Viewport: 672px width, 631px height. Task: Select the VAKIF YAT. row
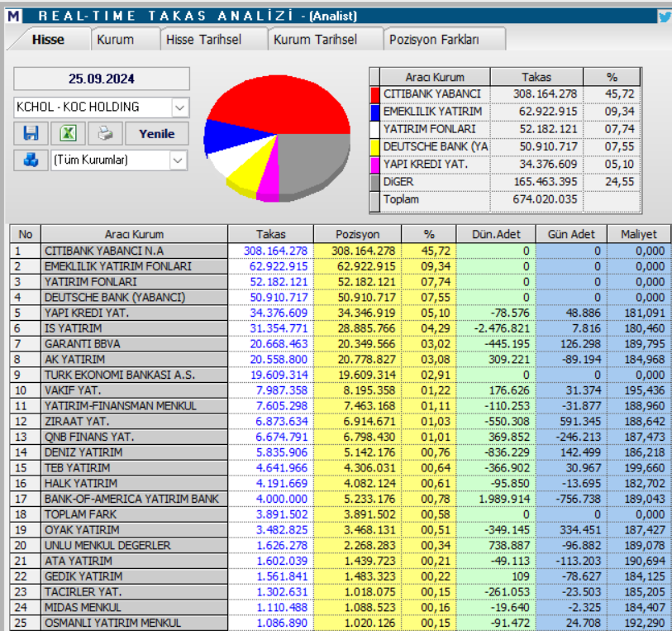(341, 390)
